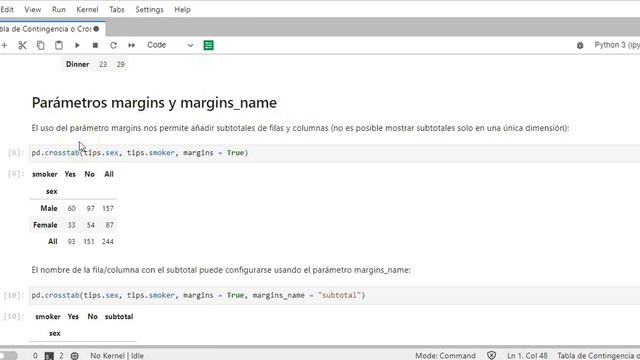Open the Help menu
Image resolution: width=640 pixels, height=360 pixels.
pyautogui.click(x=182, y=9)
